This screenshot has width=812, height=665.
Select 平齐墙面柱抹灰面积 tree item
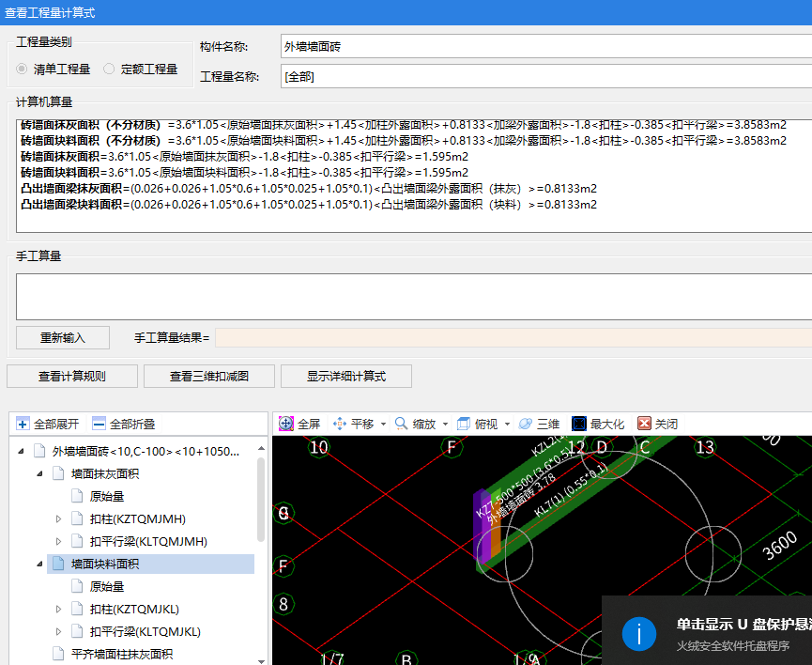click(122, 654)
